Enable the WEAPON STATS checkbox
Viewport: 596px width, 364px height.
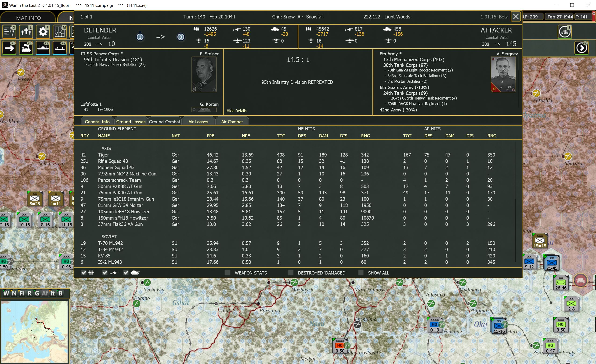(227, 273)
